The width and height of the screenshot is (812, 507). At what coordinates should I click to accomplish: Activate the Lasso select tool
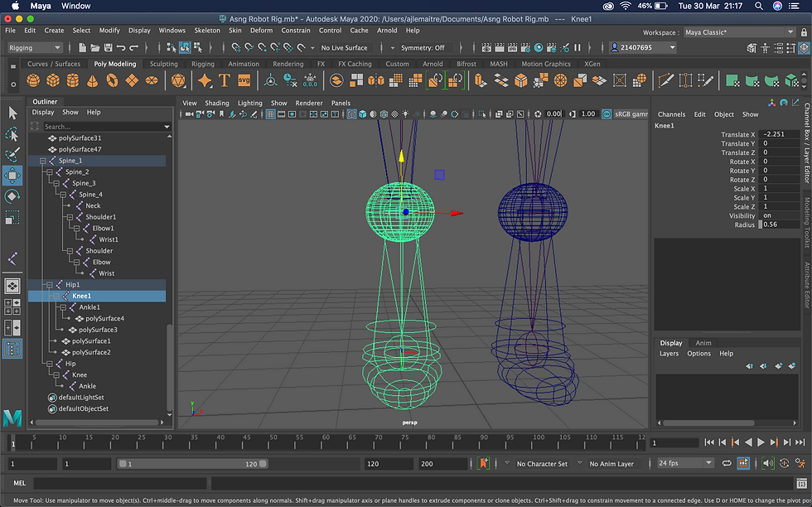tap(12, 134)
